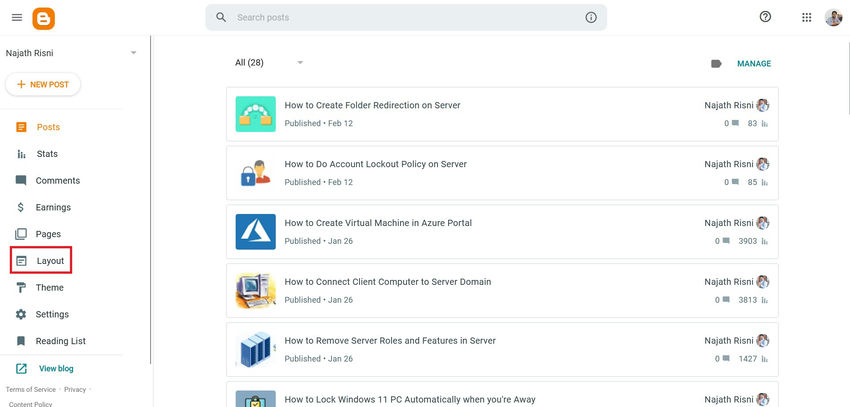Screen dimensions: 850x407
Task: Click the MANAGE button
Action: (754, 64)
